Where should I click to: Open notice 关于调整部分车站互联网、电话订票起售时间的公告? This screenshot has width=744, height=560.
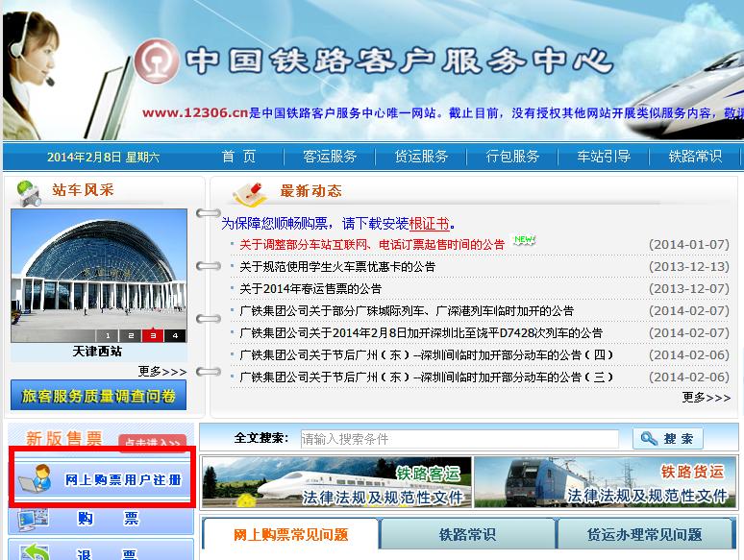(x=372, y=245)
